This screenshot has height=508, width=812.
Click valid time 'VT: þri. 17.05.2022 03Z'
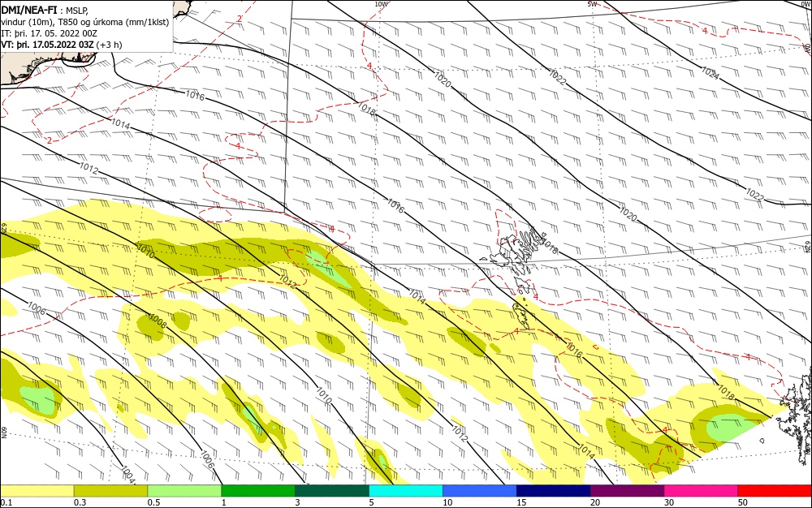(48, 45)
